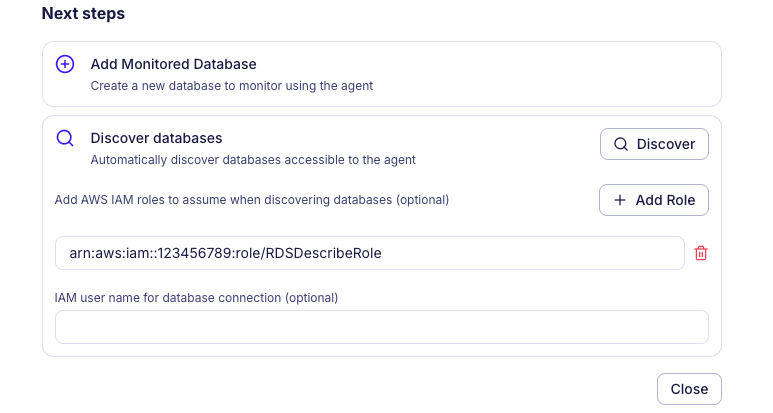Click the 'Automatically discover databases' description text
This screenshot has height=413, width=773.
coord(252,159)
